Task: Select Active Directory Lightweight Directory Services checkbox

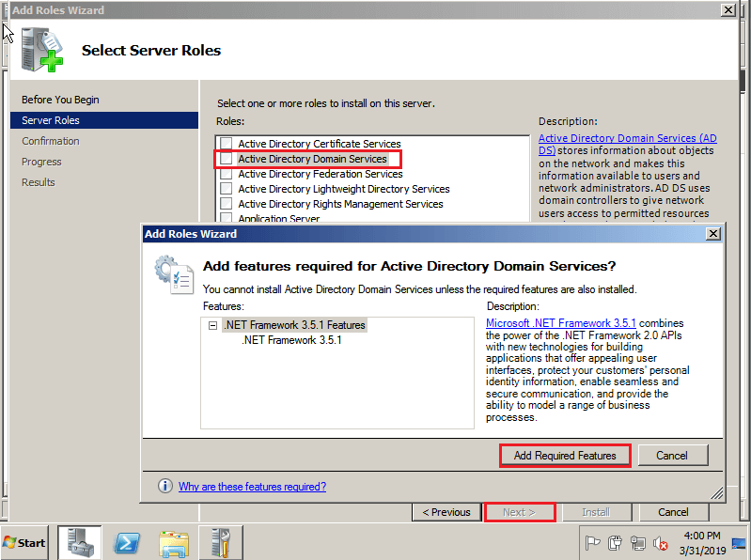Action: (227, 189)
